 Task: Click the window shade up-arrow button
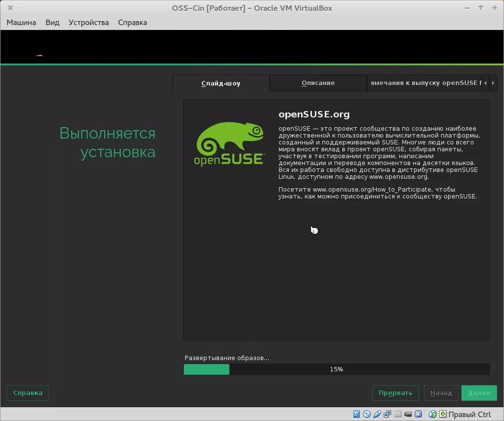tap(481, 8)
